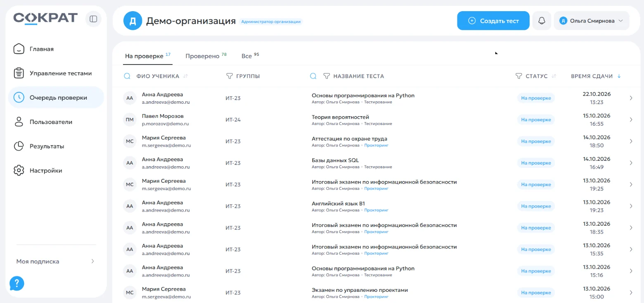Image resolution: width=644 pixels, height=303 pixels.
Task: Click the search icon beside ФИО УЧЕНИКА
Action: click(128, 76)
